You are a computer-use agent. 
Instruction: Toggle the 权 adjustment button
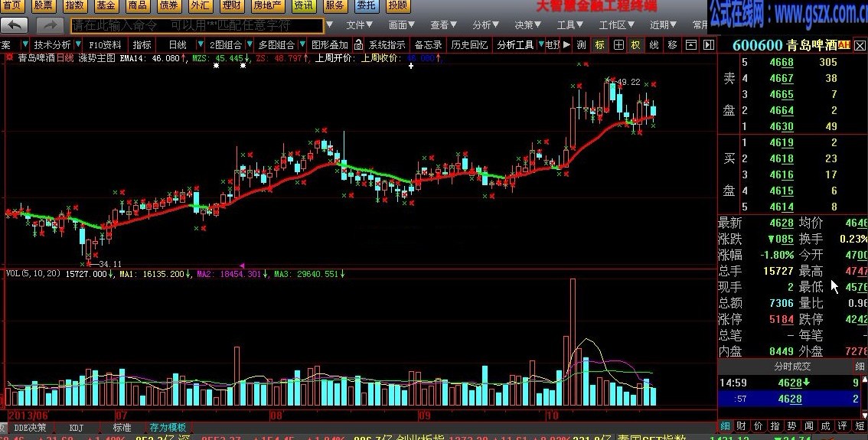636,45
